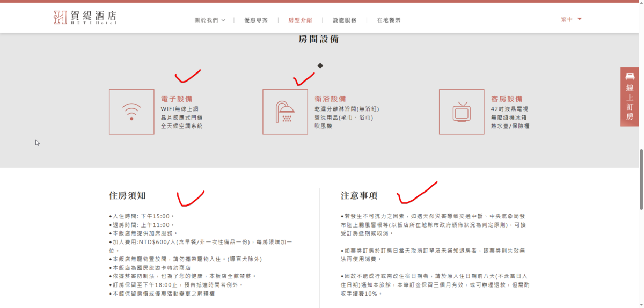The height and width of the screenshot is (308, 644).
Task: Go to the 房型介紹 page
Action: click(x=300, y=20)
